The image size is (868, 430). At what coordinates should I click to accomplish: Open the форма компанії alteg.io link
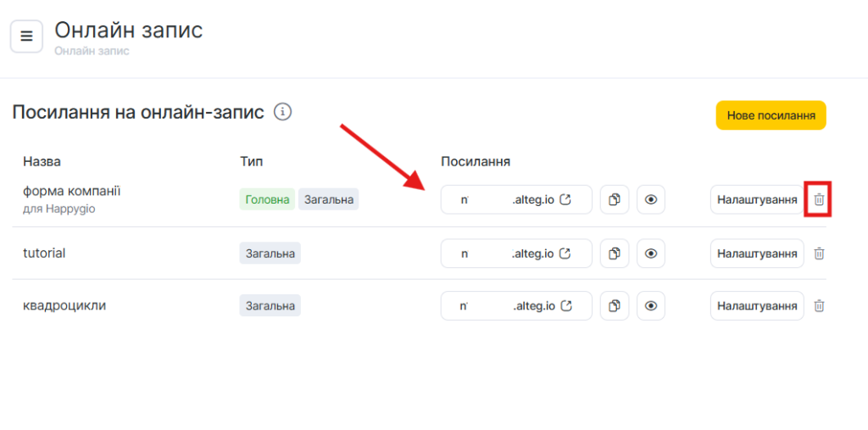coord(516,200)
